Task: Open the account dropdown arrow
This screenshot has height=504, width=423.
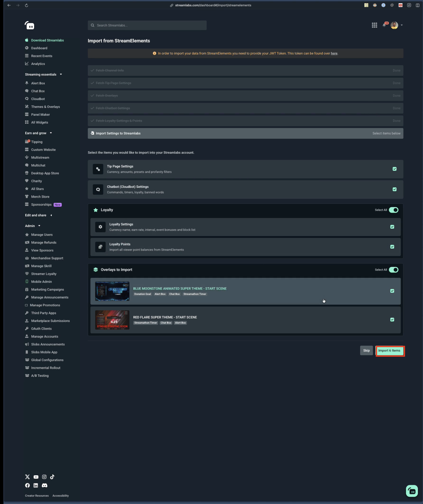Action: point(402,25)
